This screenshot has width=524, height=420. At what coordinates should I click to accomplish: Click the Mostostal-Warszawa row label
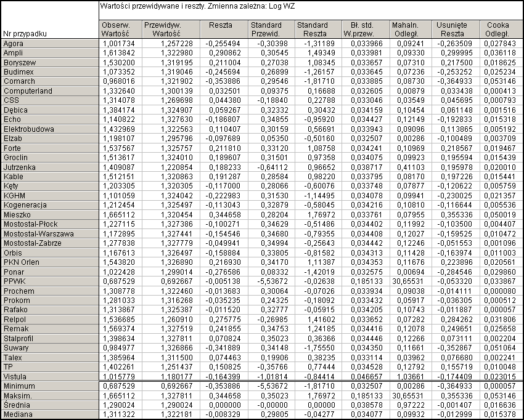coord(50,233)
